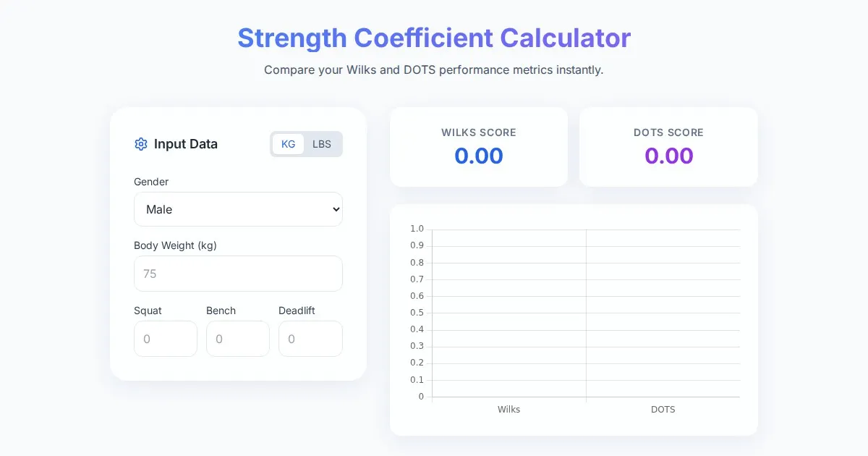Click the subtitle text below the title
Image resolution: width=868 pixels, height=456 pixels.
(x=434, y=70)
